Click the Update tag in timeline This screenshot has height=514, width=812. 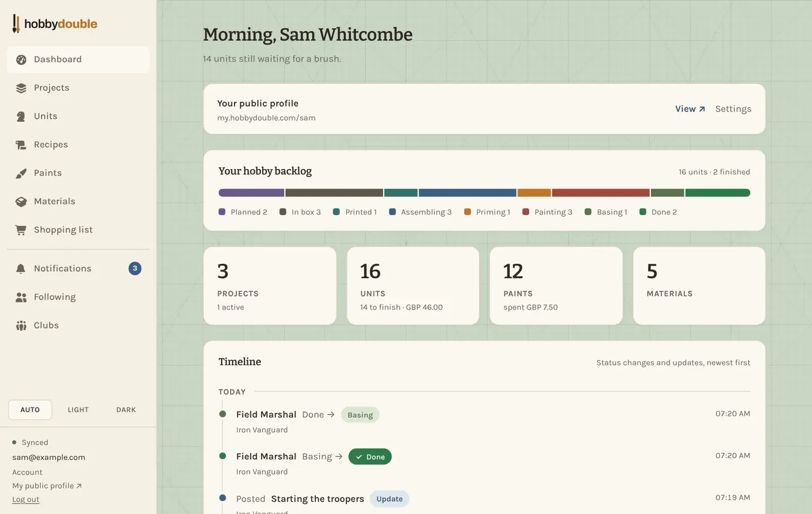(x=390, y=499)
